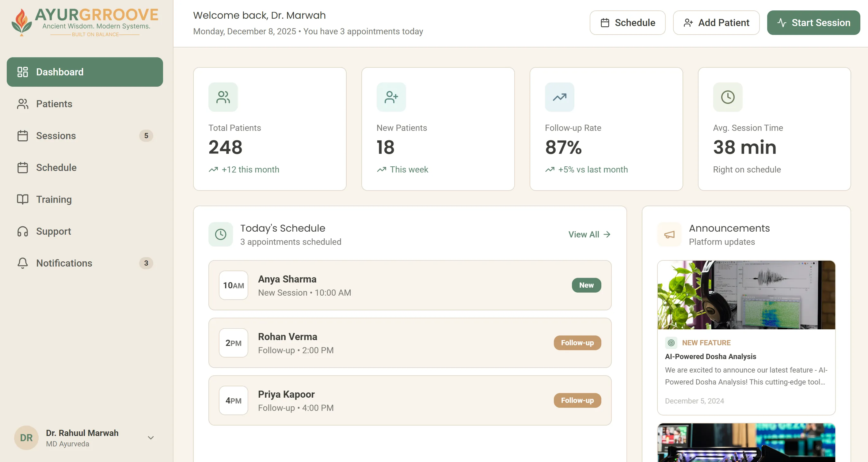Click the '+12 this month' trend text

[x=250, y=169]
